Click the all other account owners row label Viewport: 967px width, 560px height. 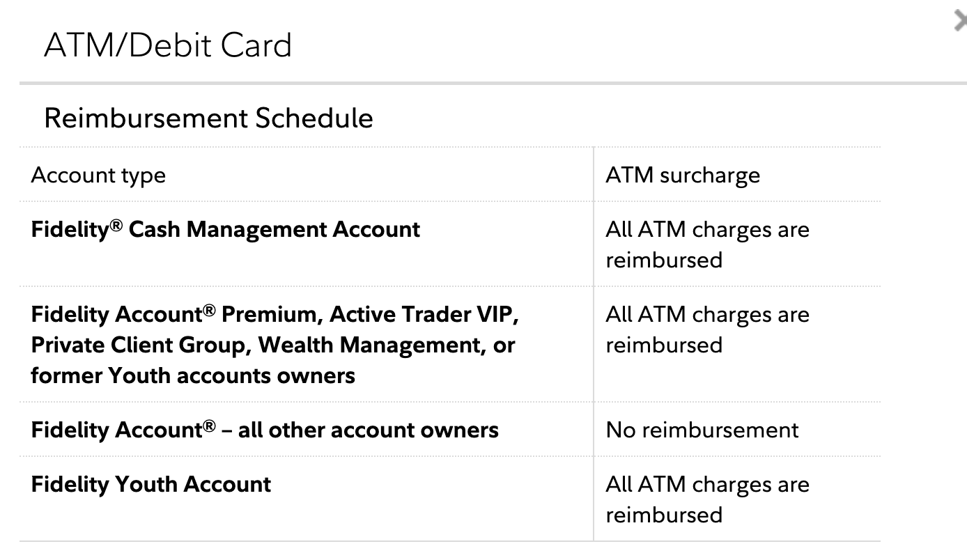[x=368, y=430]
